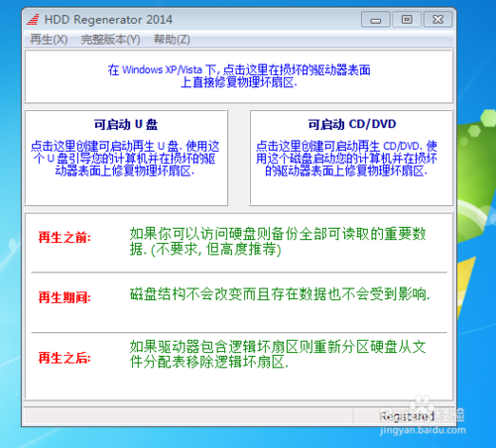Screen dimensions: 496x448
Task: Open the 完整版本(Y) menu
Action: pos(110,40)
